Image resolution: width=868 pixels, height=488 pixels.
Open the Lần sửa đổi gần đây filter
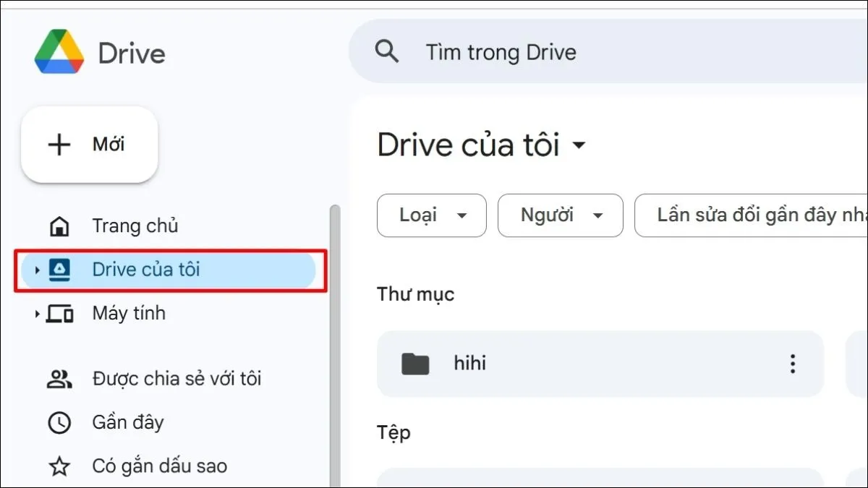(x=752, y=215)
